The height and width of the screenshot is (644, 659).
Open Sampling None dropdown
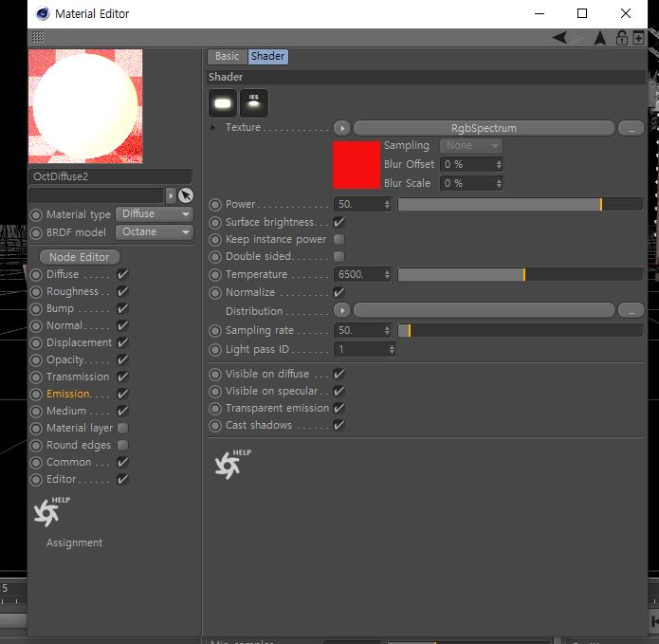click(471, 146)
